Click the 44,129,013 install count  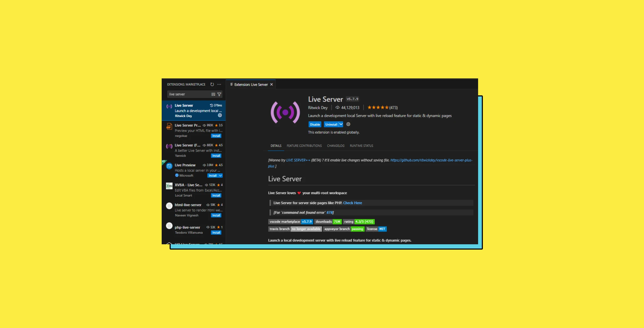click(x=347, y=108)
